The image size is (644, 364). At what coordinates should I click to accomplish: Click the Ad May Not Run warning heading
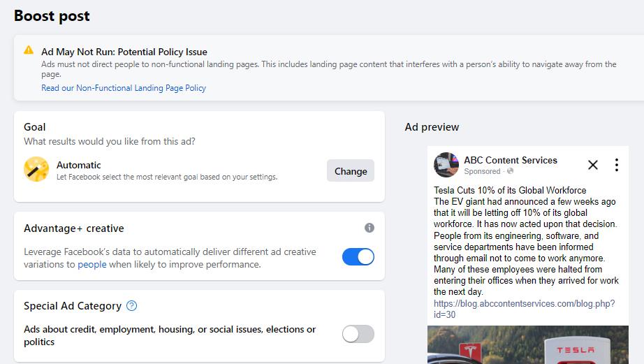[124, 52]
